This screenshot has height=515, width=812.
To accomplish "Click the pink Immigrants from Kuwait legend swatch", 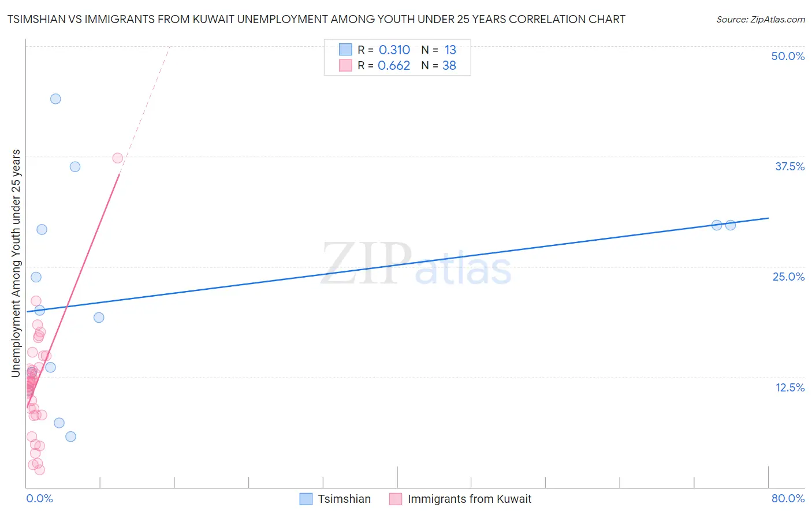I will [x=396, y=499].
